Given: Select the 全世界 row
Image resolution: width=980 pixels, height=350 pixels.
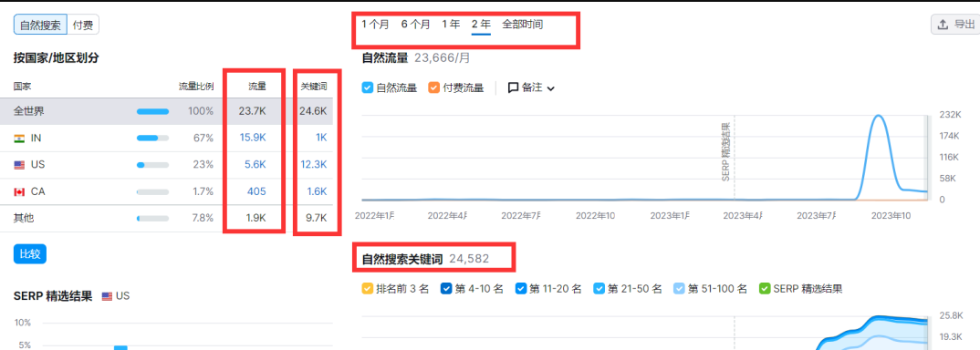Looking at the screenshot, I should (x=166, y=111).
